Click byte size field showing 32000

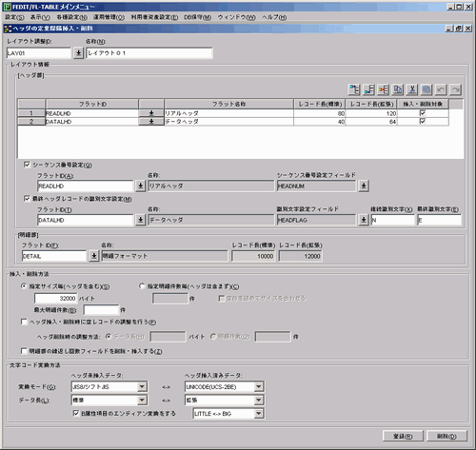55,298
